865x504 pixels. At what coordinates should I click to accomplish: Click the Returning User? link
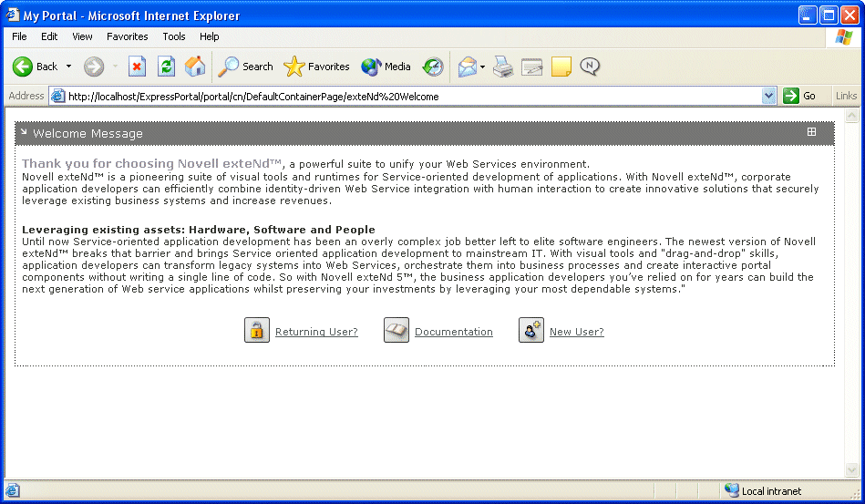pos(316,332)
